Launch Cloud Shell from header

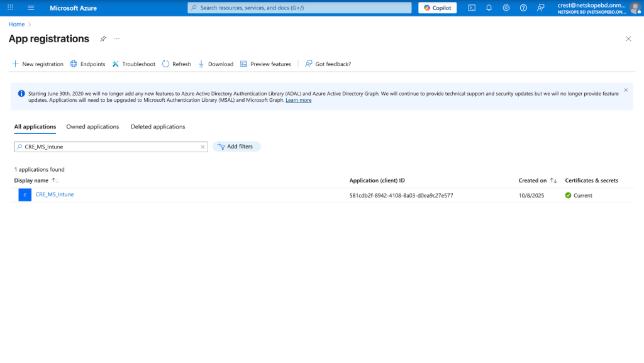[472, 8]
